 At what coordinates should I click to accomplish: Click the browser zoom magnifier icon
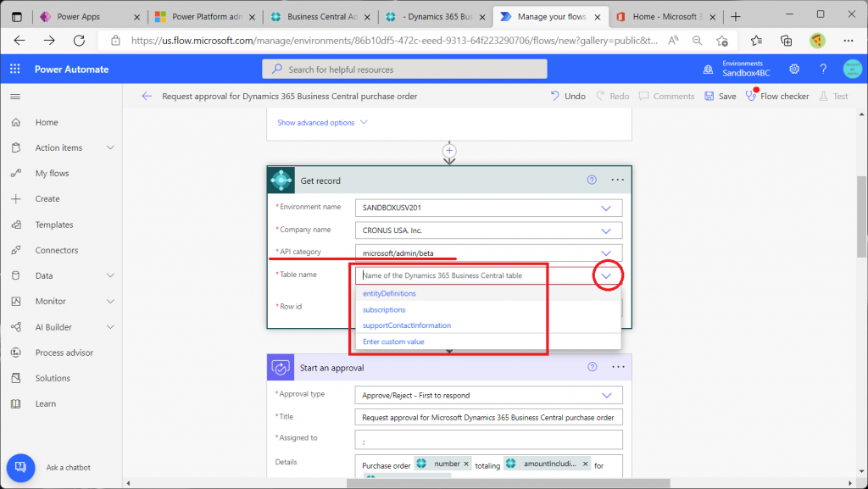698,41
